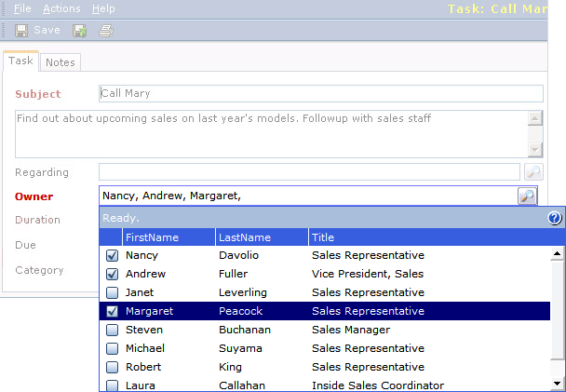Click the Save and Close toolbar icon
Viewport: 566px width, 392px height.
coord(79,31)
